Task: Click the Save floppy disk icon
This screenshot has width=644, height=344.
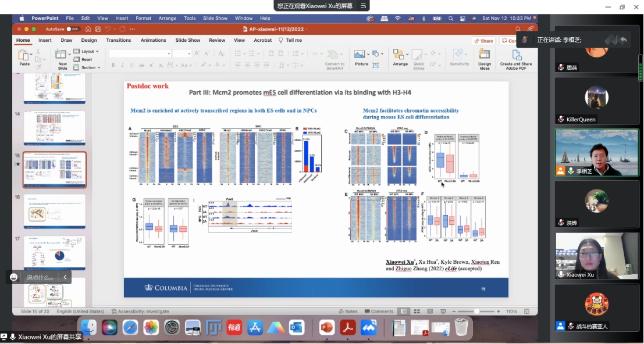Action: pyautogui.click(x=98, y=29)
